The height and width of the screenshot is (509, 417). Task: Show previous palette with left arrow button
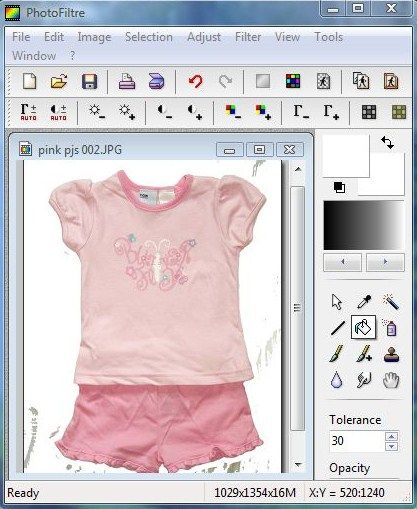[343, 262]
